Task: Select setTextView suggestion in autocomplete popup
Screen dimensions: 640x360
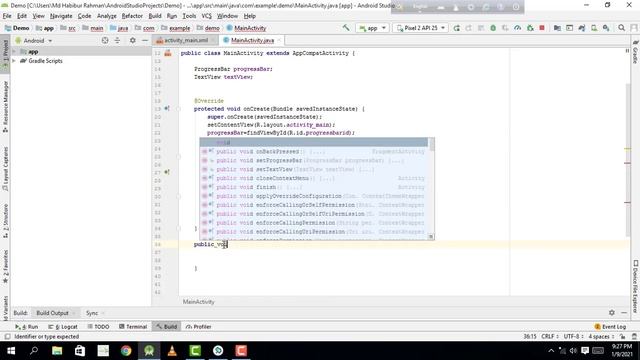Action: pyautogui.click(x=313, y=169)
